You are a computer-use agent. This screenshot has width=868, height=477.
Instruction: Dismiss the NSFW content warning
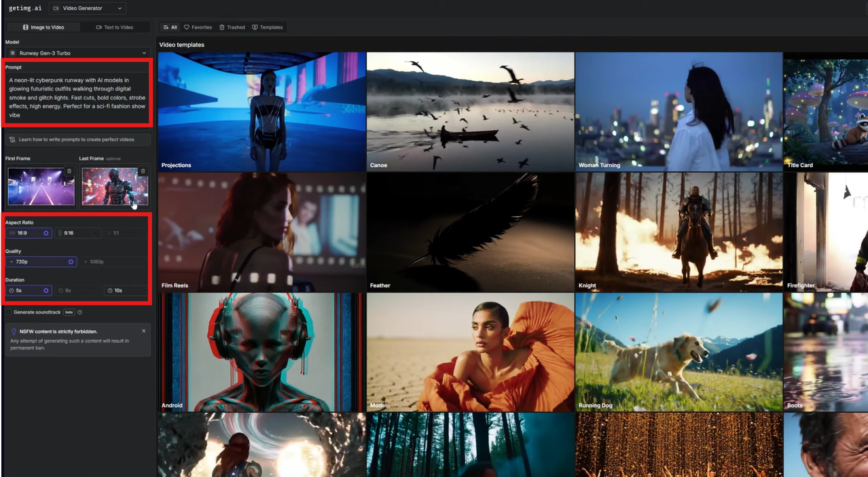click(143, 331)
